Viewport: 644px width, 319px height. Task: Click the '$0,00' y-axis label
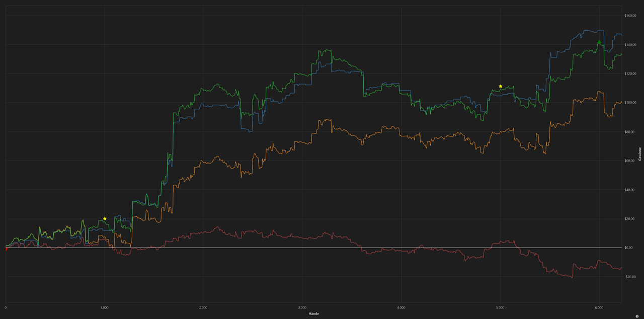[628, 248]
